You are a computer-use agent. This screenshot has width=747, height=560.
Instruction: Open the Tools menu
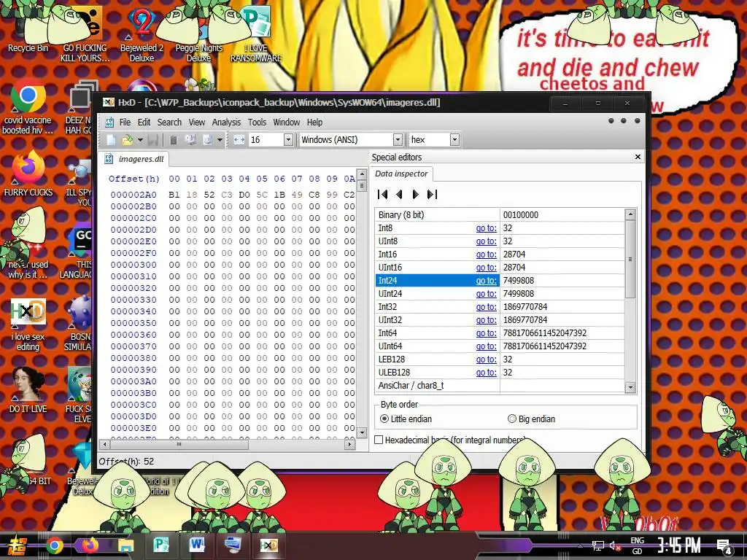[257, 122]
